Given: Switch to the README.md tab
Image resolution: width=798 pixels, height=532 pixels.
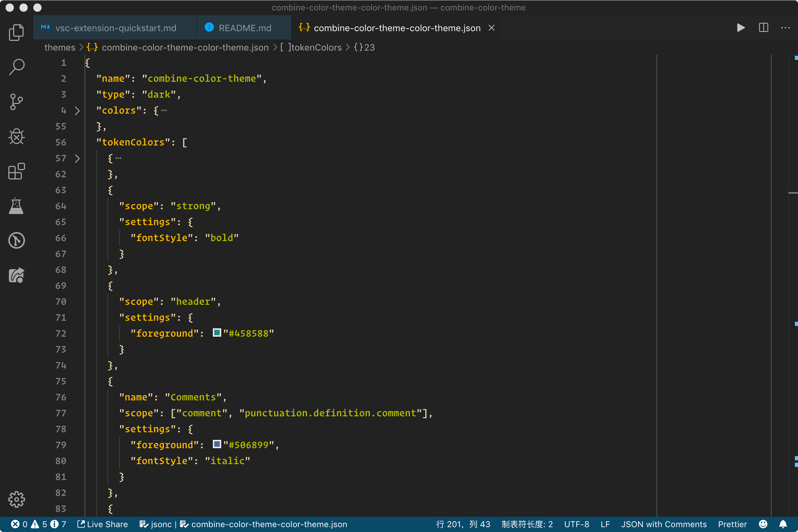Looking at the screenshot, I should tap(245, 28).
